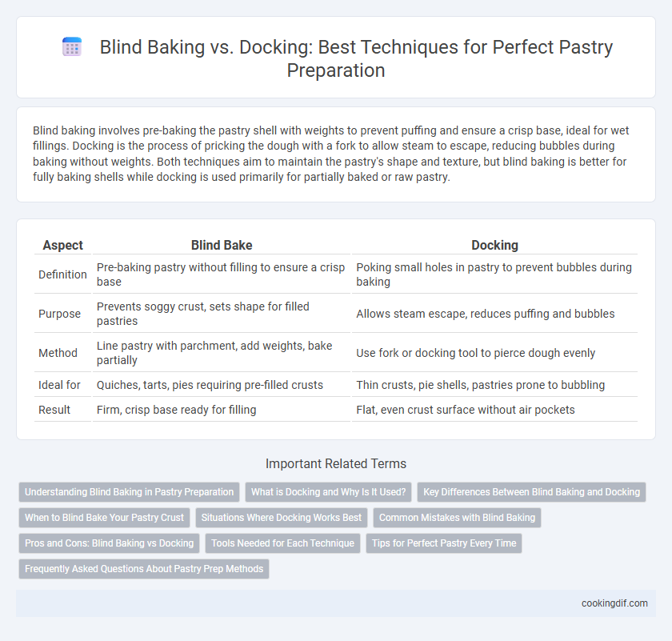Click the 'Docking' column header
The image size is (672, 641).
point(494,245)
